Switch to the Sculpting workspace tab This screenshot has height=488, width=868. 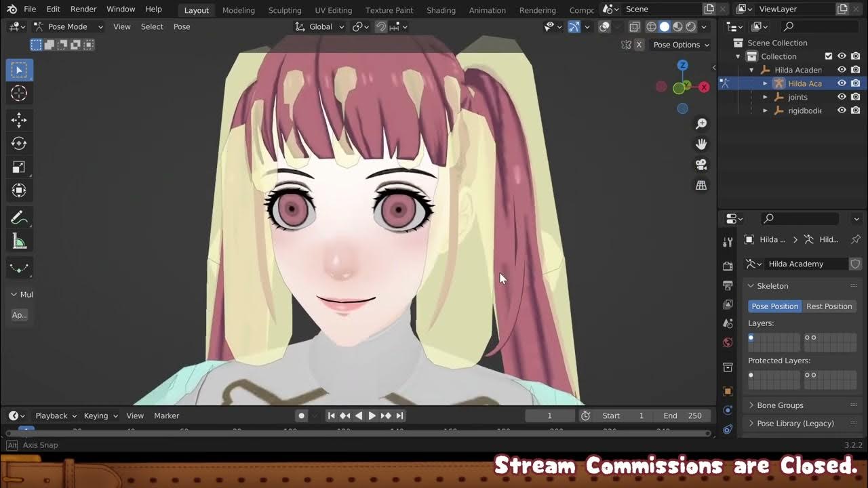[x=285, y=10]
